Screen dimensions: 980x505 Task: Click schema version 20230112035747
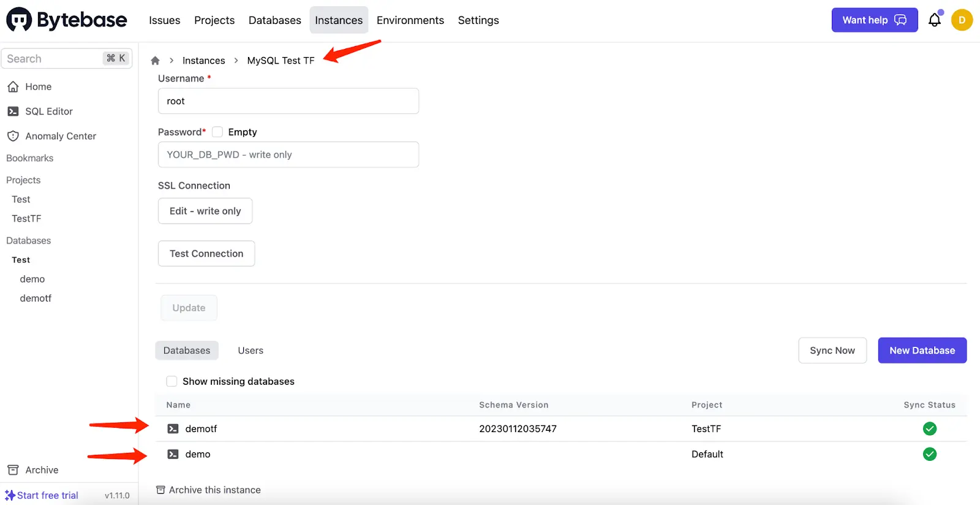[x=518, y=429]
